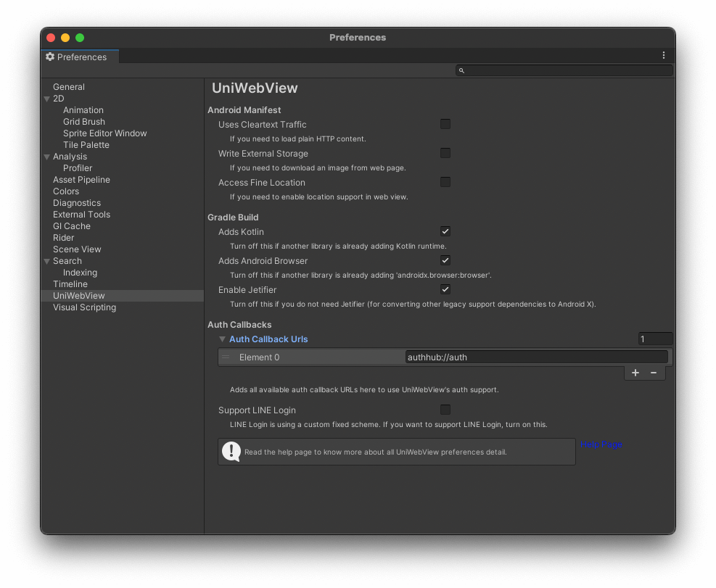Uncheck the Enable Jetifier option
Screen dimensions: 716x588
[445, 290]
